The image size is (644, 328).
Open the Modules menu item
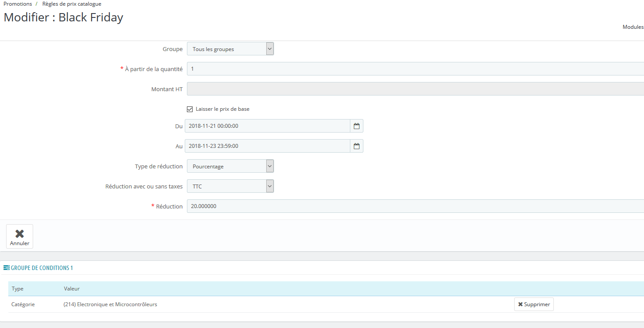pos(633,27)
